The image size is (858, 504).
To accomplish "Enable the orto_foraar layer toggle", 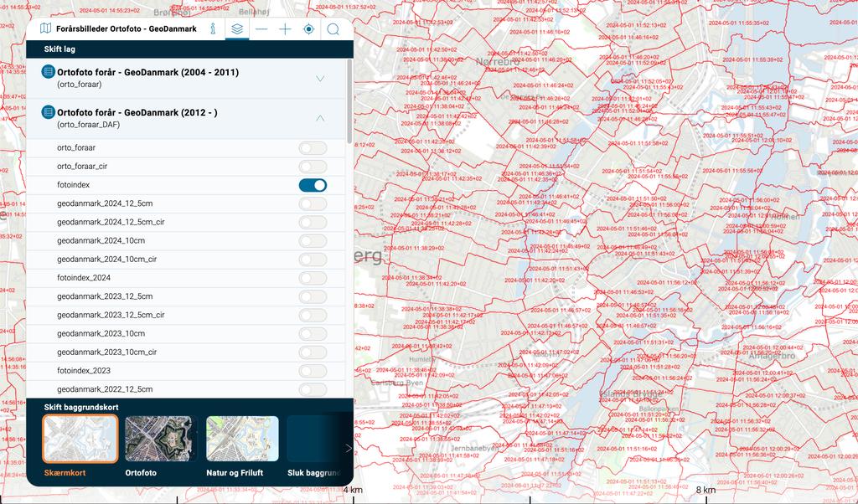I will tap(313, 148).
